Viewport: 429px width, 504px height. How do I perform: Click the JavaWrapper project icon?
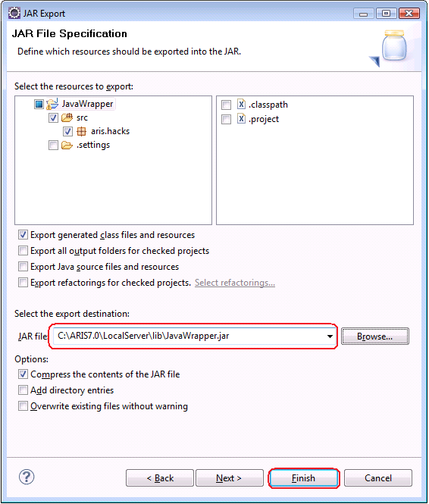(52, 104)
